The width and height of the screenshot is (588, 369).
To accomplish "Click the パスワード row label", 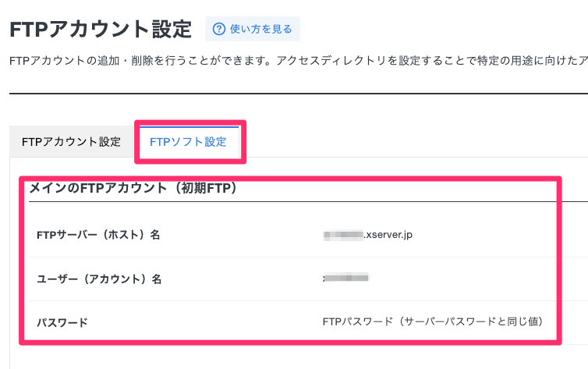I will click(62, 322).
